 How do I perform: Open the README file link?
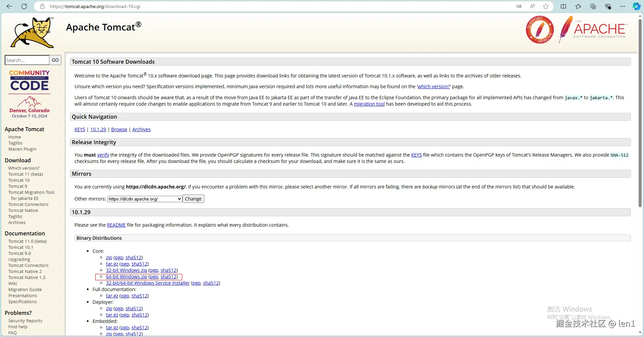tap(116, 225)
